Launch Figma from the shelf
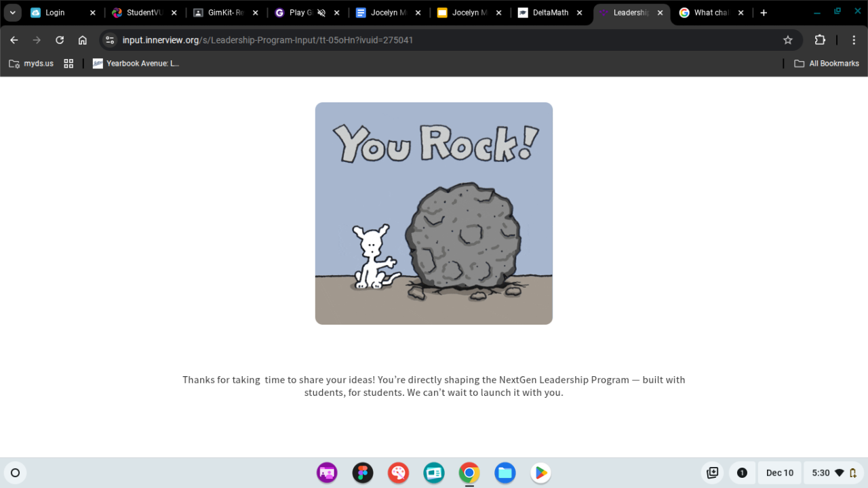The width and height of the screenshot is (868, 488). point(363,473)
